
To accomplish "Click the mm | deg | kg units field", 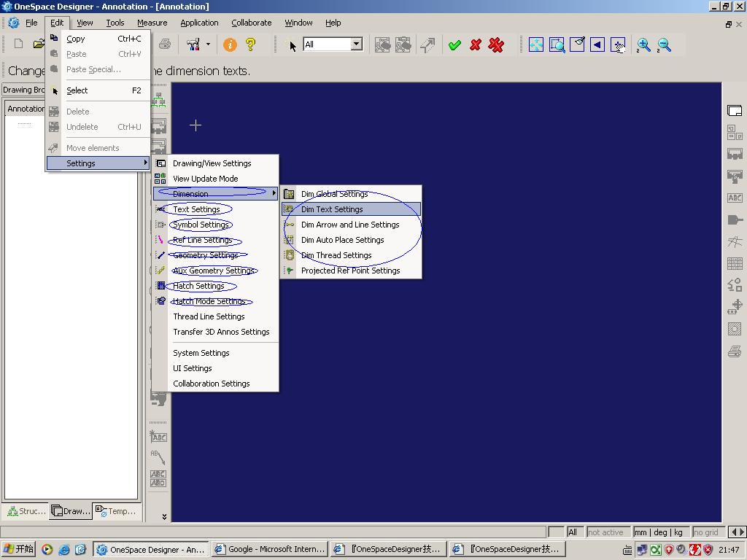I will (660, 532).
